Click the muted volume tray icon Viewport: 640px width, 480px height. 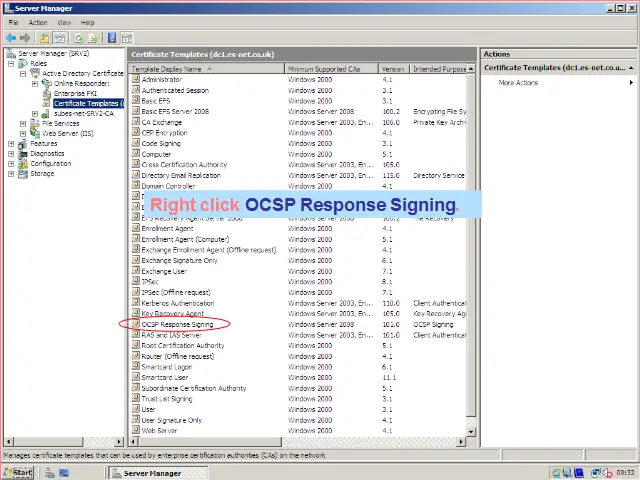pyautogui.click(x=607, y=473)
